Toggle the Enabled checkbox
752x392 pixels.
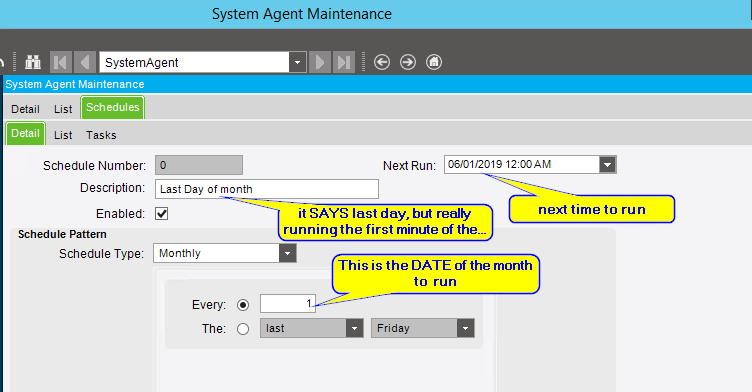pyautogui.click(x=162, y=214)
